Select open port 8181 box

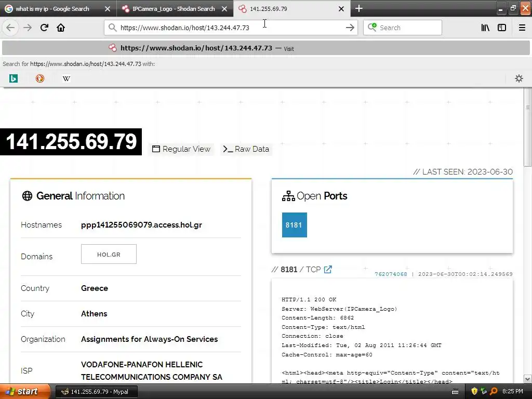point(294,225)
